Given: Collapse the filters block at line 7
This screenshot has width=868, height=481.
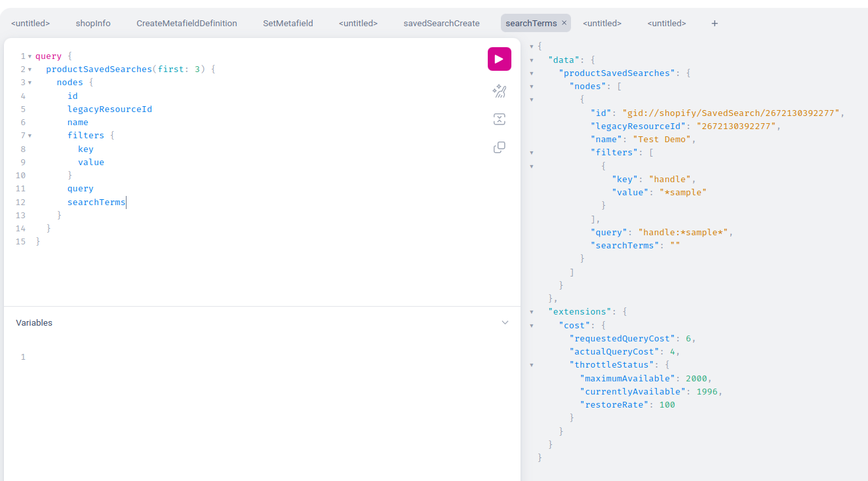Looking at the screenshot, I should coord(30,136).
